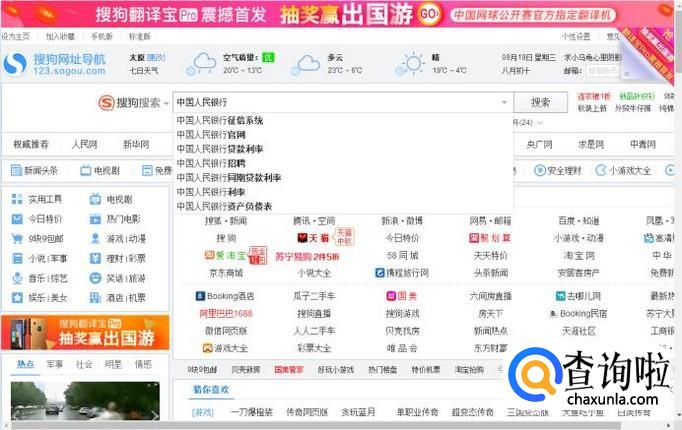Open the 传奇网页版 game link
Image resolution: width=682 pixels, height=430 pixels.
(x=307, y=412)
